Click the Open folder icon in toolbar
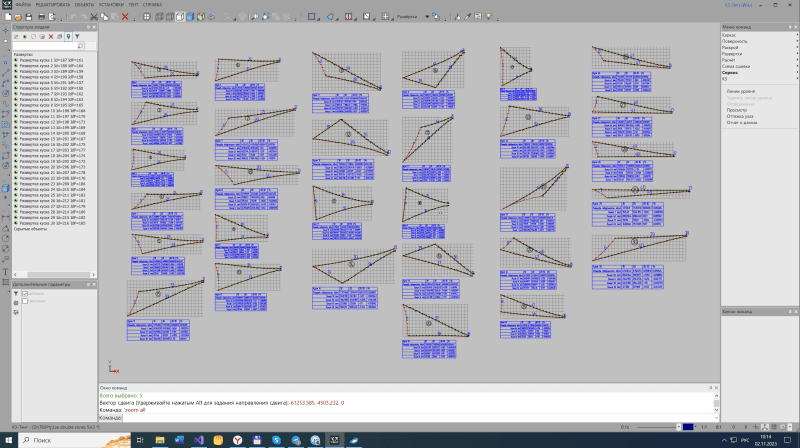The height and width of the screenshot is (448, 800). coord(19,17)
